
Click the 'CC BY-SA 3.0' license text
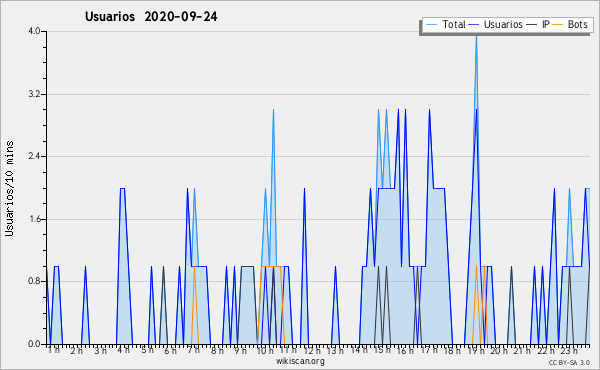569,363
